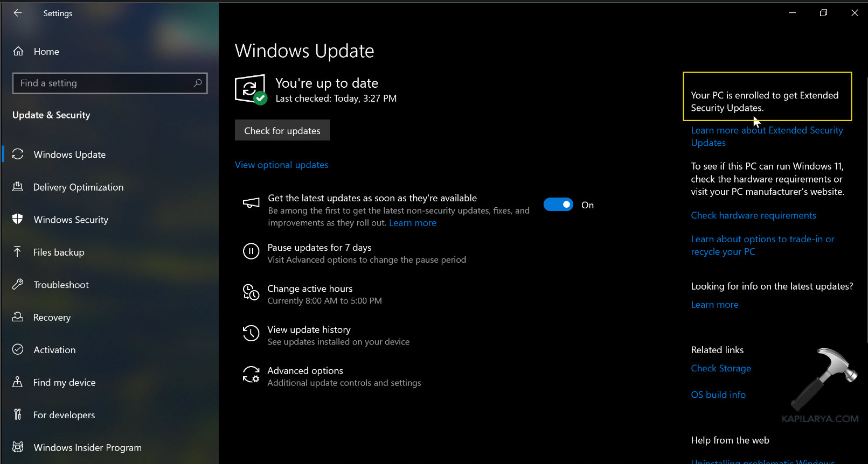868x464 pixels.
Task: Open View optional updates link
Action: 281,165
